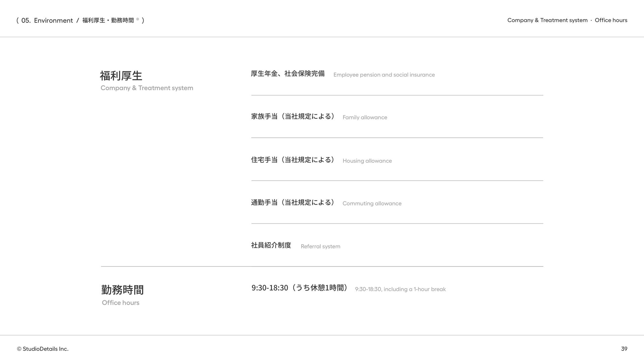
Task: Click 厚生年金、社会保険完備 row text
Action: tap(288, 74)
